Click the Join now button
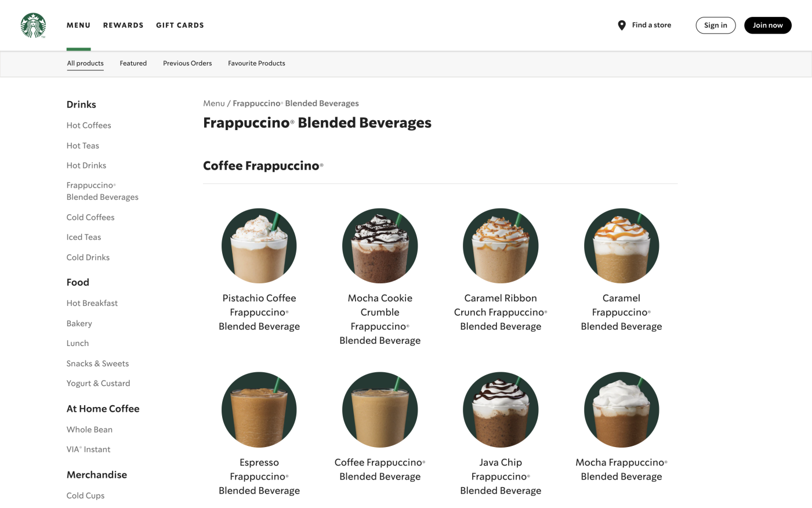The height and width of the screenshot is (508, 812). pos(768,26)
